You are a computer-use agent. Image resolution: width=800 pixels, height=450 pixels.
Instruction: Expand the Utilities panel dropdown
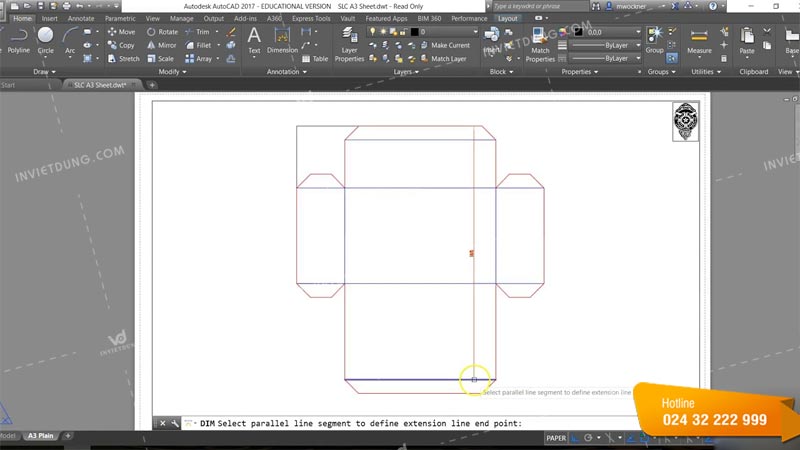pyautogui.click(x=706, y=72)
